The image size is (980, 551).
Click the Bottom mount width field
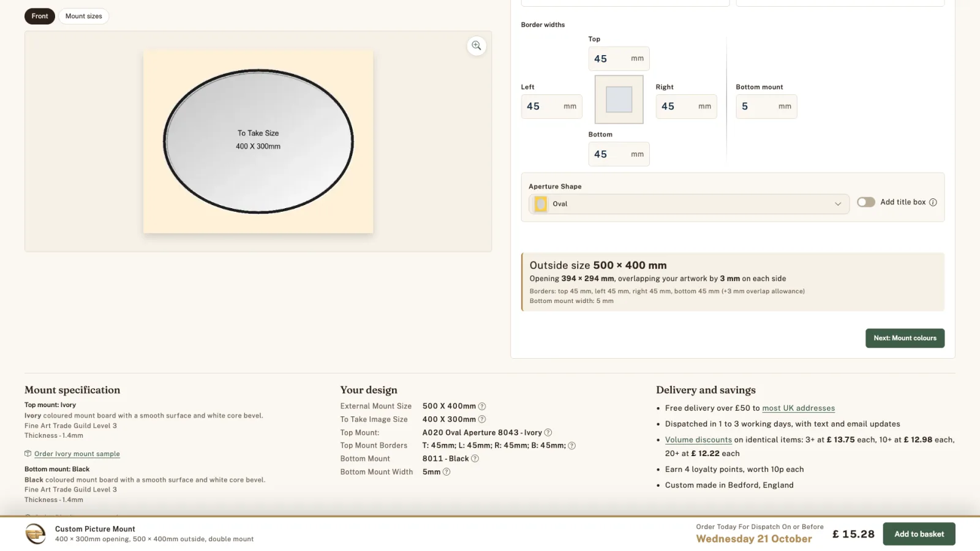[766, 107]
